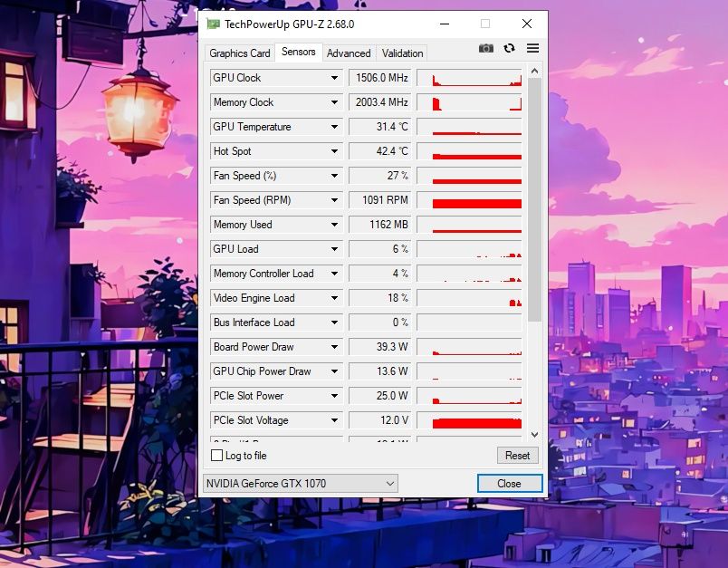Image resolution: width=728 pixels, height=568 pixels.
Task: Click the Reset button
Action: [517, 455]
